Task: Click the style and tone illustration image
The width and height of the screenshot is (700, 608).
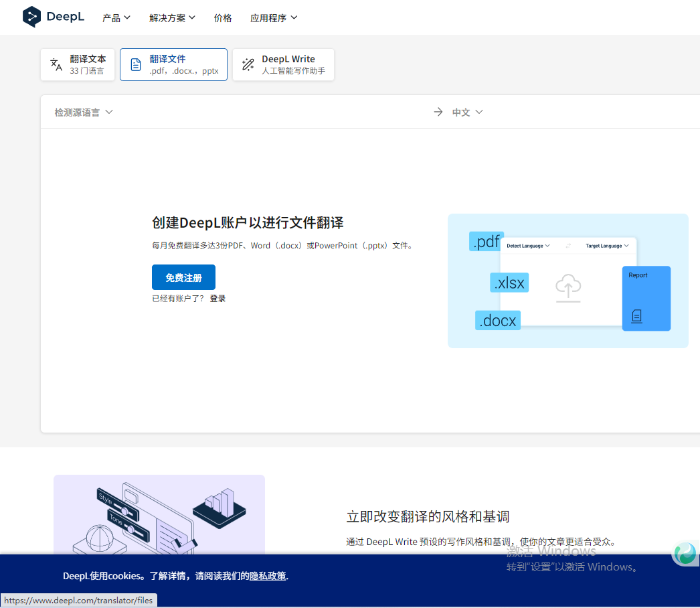Action: click(x=159, y=515)
